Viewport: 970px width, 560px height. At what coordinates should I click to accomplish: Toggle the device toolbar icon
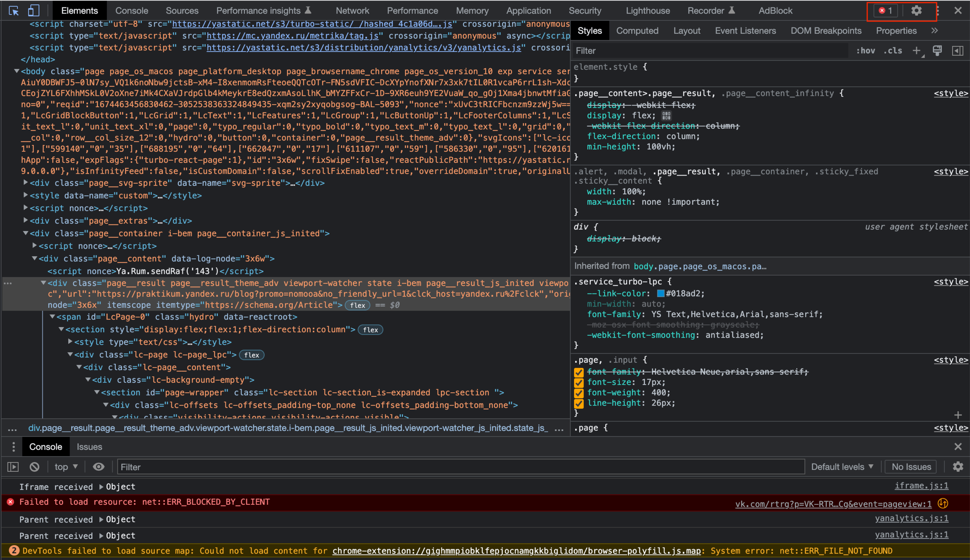[x=33, y=11]
